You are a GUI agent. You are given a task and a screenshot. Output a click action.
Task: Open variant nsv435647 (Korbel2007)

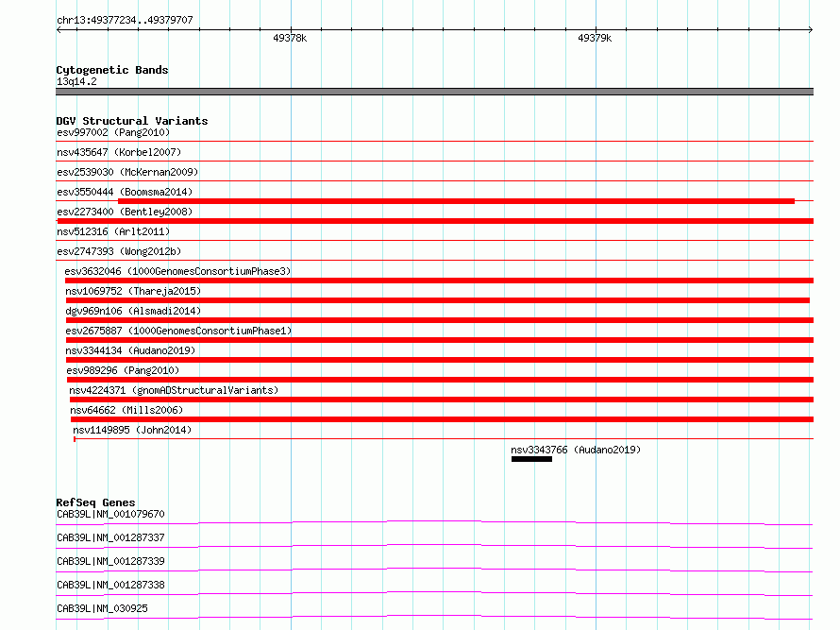point(119,152)
